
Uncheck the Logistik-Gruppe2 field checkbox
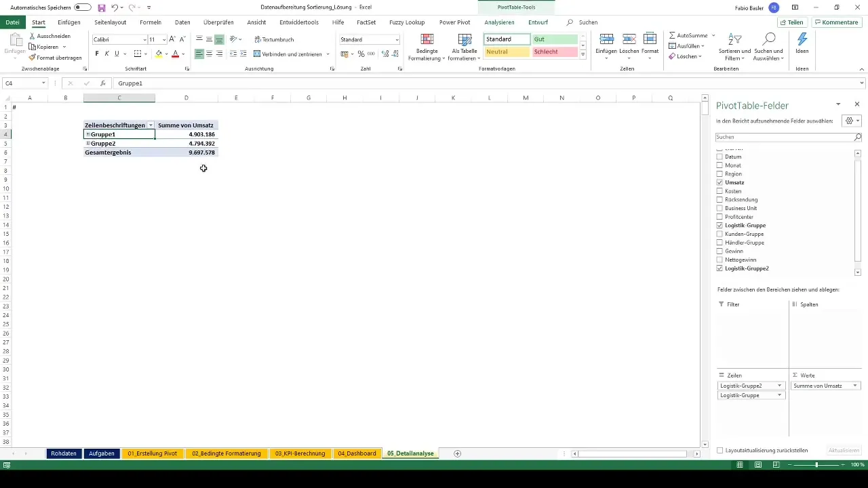pos(720,268)
